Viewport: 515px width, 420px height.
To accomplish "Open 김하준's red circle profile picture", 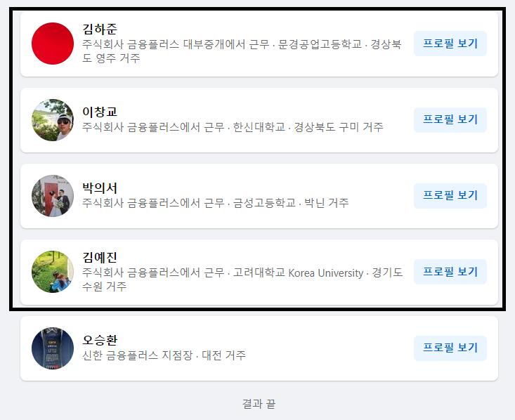I will [x=53, y=44].
